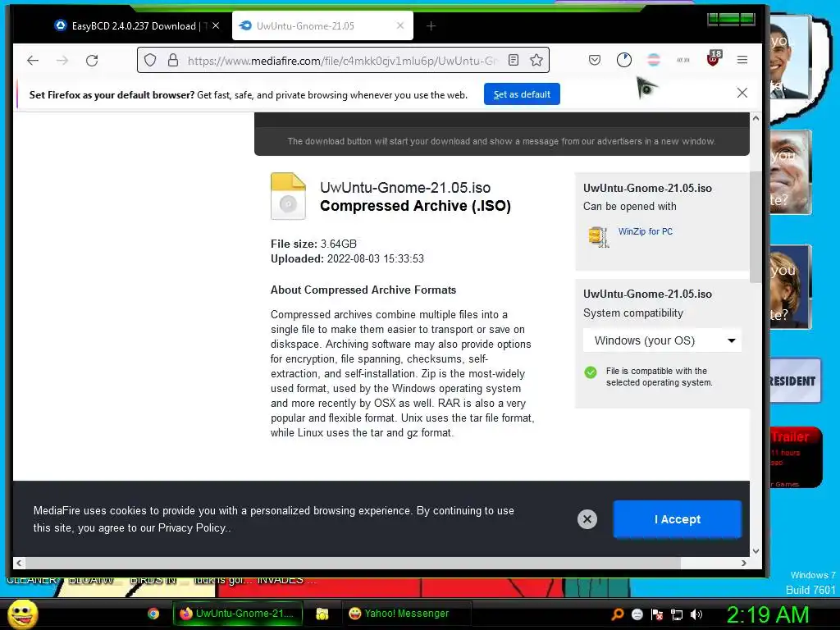Open the round clock-like extension icon

tap(624, 60)
